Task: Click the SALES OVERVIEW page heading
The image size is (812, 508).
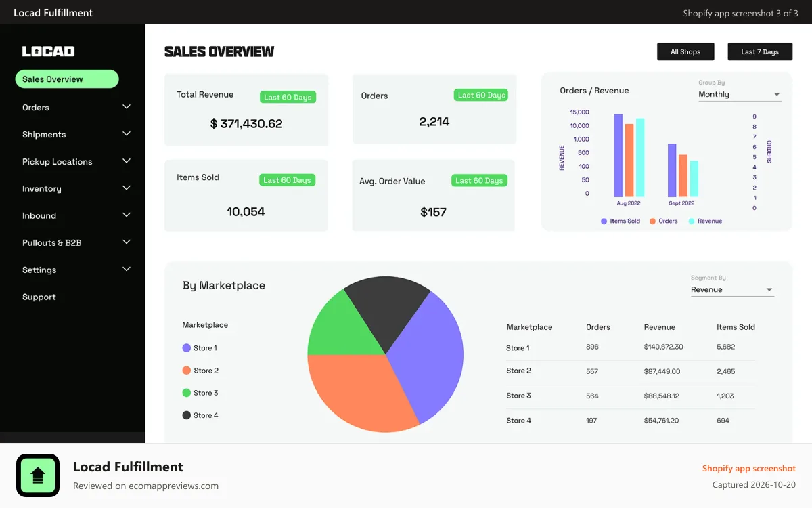Action: click(219, 51)
